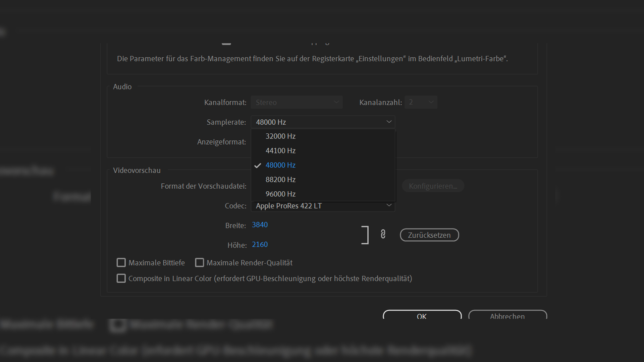Expand the Kanalformat Stereo dropdown

297,102
